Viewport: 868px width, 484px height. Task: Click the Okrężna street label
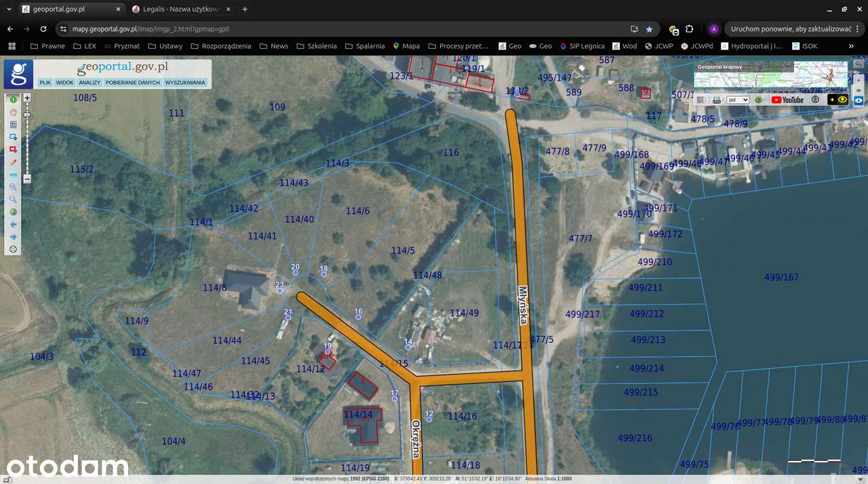coord(415,439)
